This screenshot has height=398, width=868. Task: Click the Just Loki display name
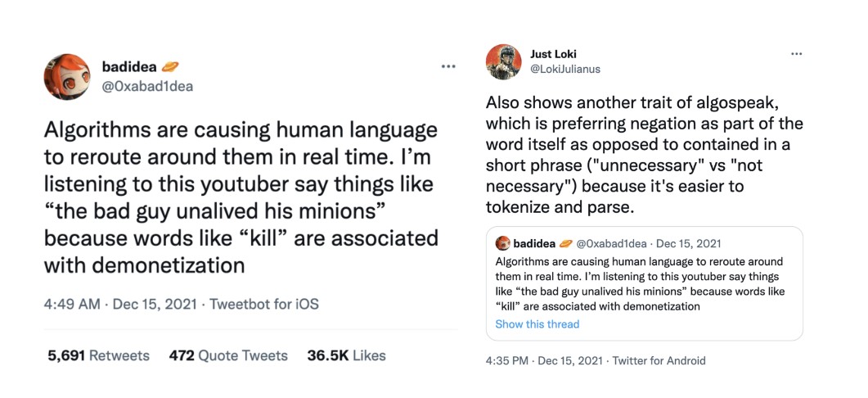553,54
